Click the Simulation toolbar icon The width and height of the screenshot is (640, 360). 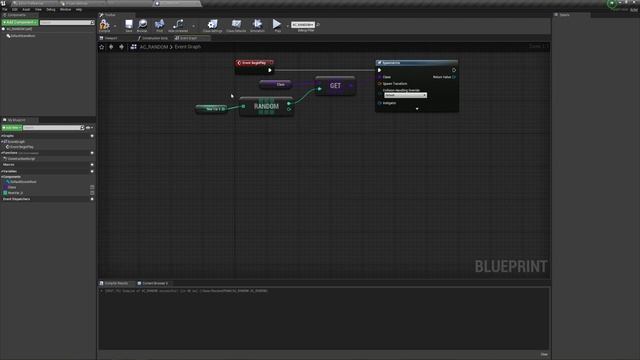[x=257, y=24]
